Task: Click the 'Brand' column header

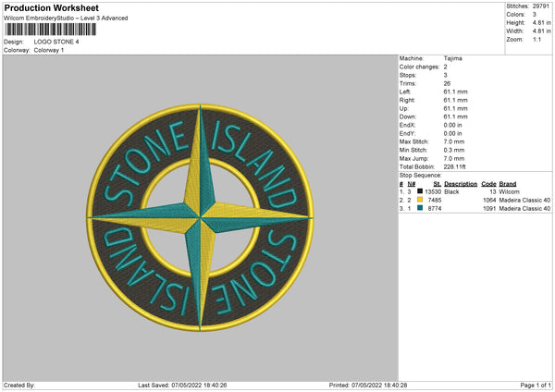Action: click(508, 184)
